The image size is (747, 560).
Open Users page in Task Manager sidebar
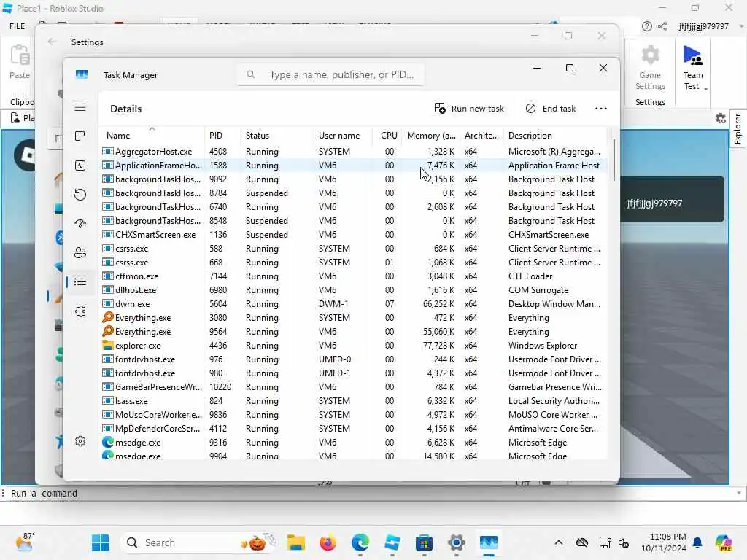(x=80, y=253)
